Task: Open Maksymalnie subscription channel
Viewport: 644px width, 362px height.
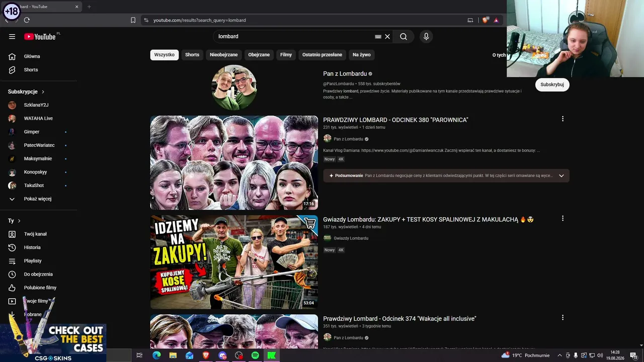Action: pyautogui.click(x=39, y=159)
